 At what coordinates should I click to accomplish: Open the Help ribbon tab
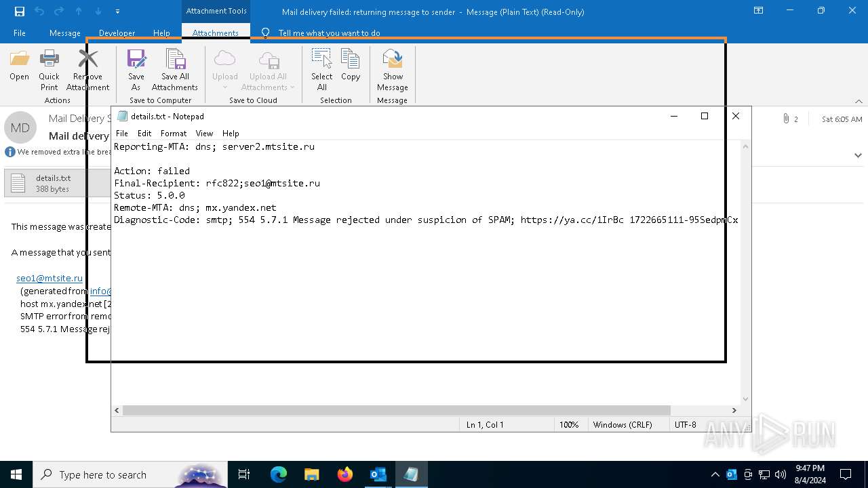[x=161, y=33]
